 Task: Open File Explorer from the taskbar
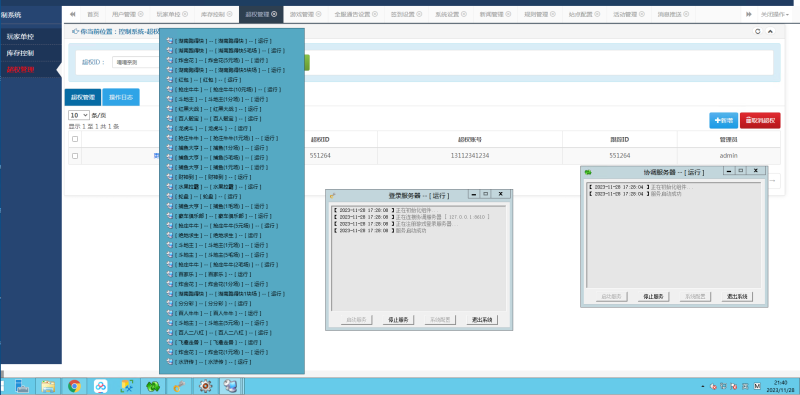[48, 386]
